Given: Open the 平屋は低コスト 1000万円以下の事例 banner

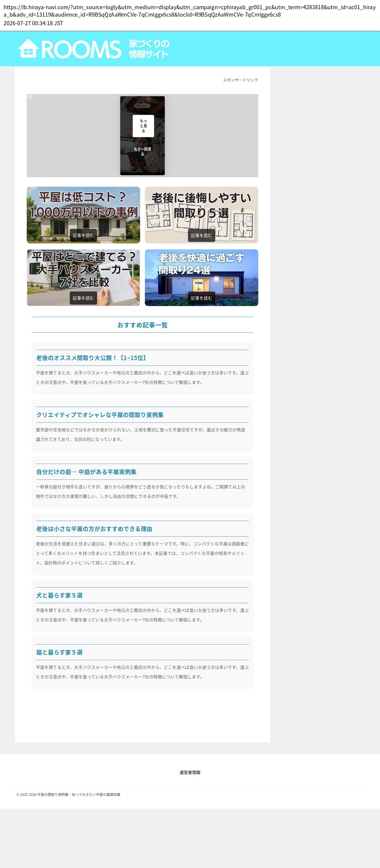Looking at the screenshot, I should click(83, 215).
